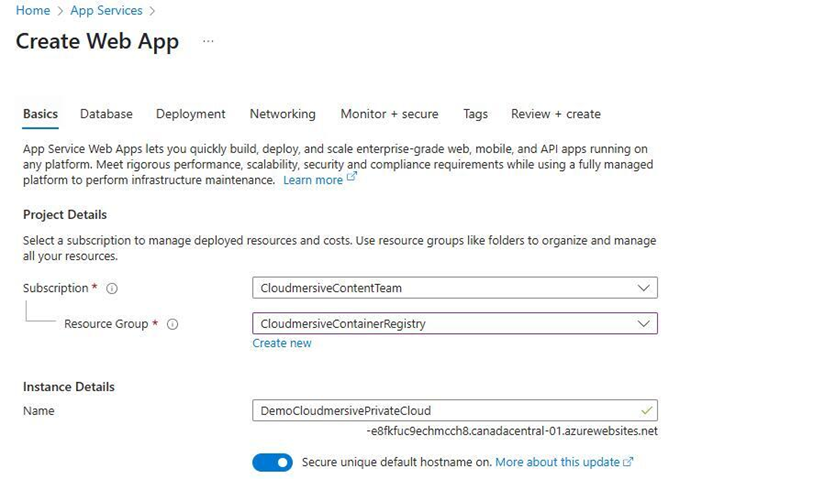Screen dimensions: 836x479
Task: Navigate to App Services breadcrumb
Action: pos(106,11)
